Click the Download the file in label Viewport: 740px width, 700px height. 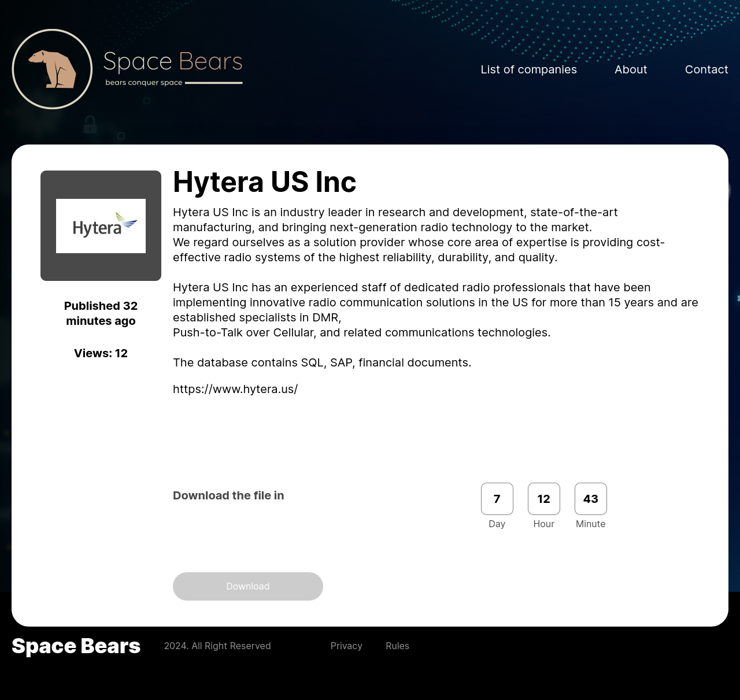tap(228, 495)
